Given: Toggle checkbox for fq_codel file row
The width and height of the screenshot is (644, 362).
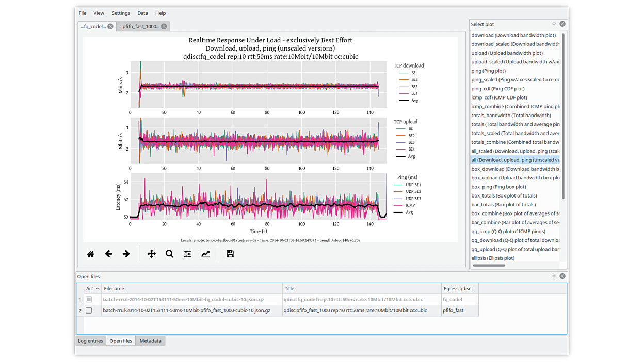Looking at the screenshot, I should click(x=89, y=299).
